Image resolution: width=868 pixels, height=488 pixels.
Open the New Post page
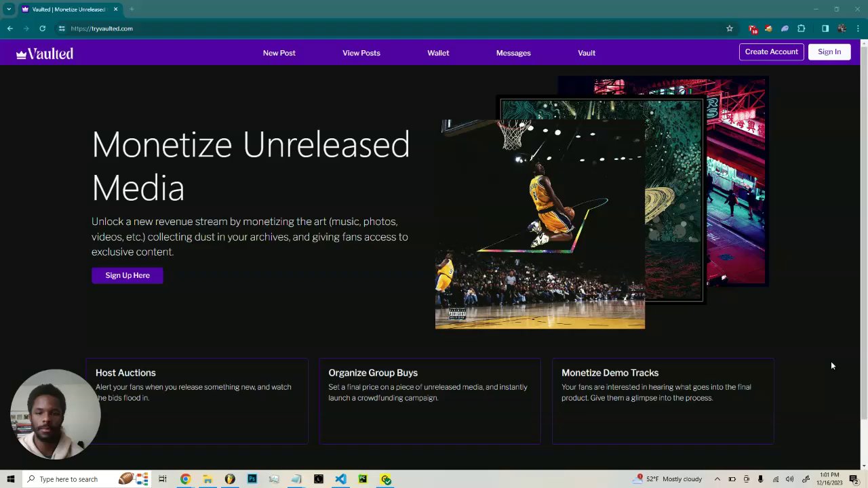[x=279, y=53]
